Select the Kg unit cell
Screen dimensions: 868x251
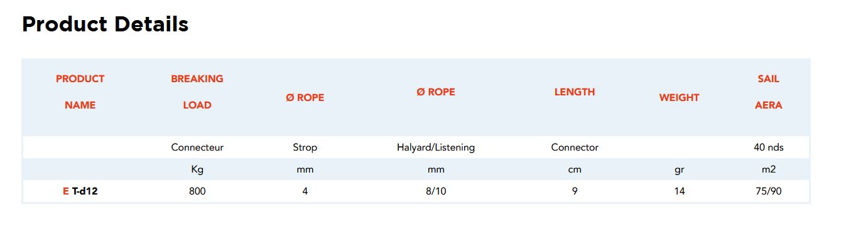click(197, 169)
